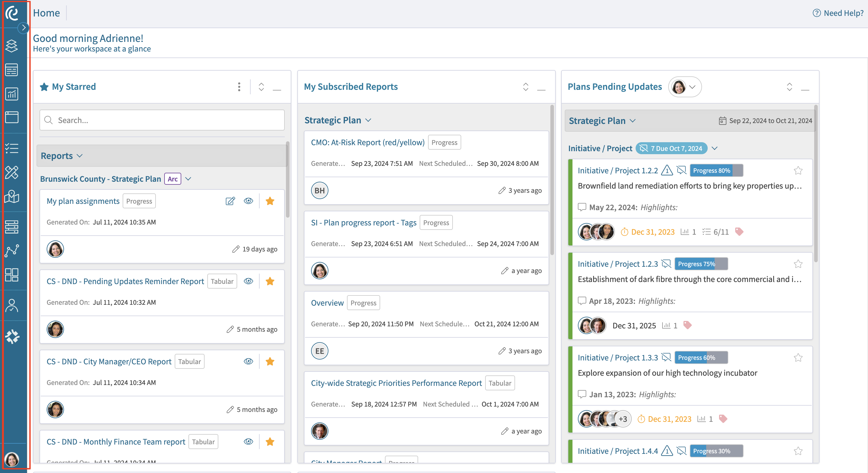868x473 pixels.
Task: Click the tag icon on Initiative 1.2.3
Action: pyautogui.click(x=687, y=325)
